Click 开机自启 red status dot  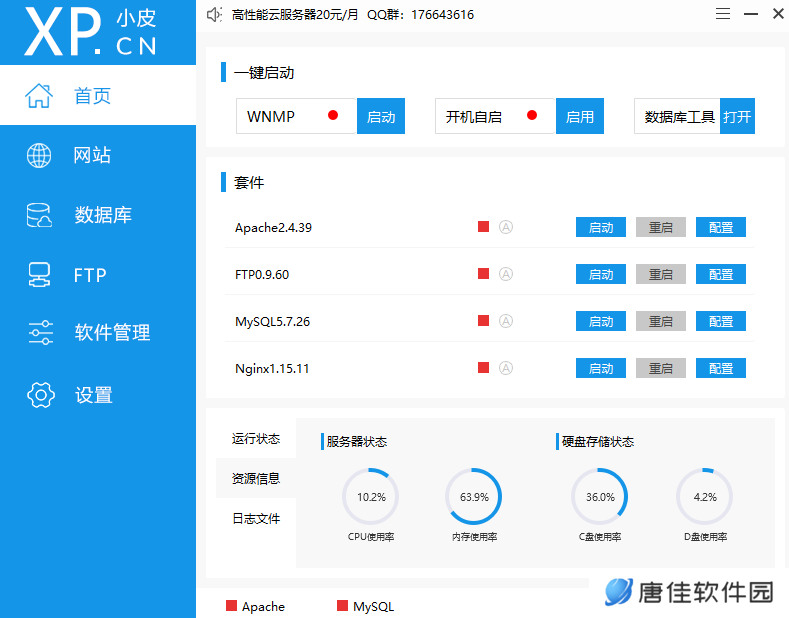pos(532,115)
